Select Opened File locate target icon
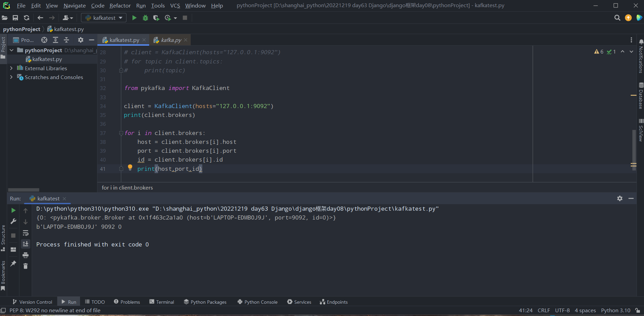Viewport: 644px width, 316px height. tap(44, 40)
